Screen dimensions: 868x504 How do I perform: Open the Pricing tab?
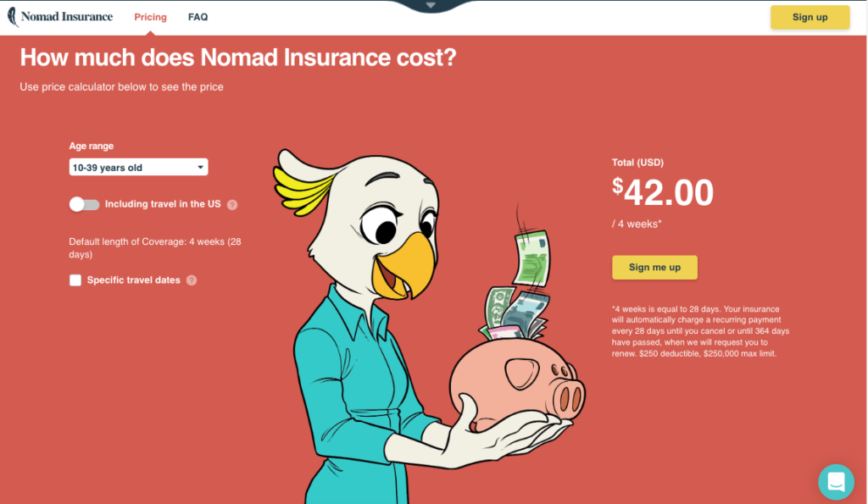coord(151,17)
